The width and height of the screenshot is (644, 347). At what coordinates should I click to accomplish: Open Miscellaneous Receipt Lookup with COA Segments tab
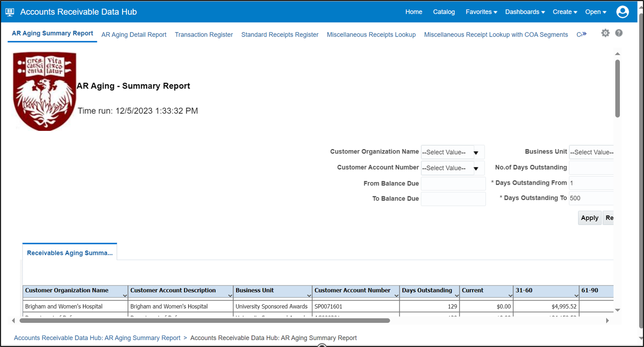(496, 34)
